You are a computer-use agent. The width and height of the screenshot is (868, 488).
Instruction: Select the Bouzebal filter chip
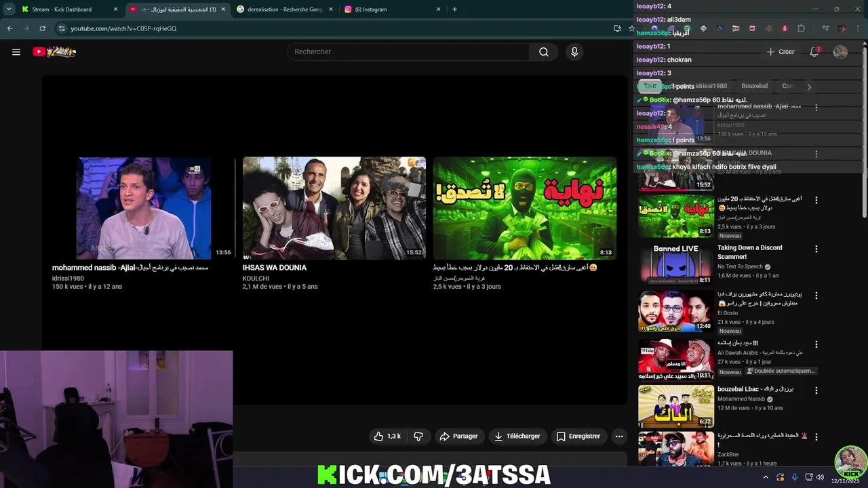755,86
